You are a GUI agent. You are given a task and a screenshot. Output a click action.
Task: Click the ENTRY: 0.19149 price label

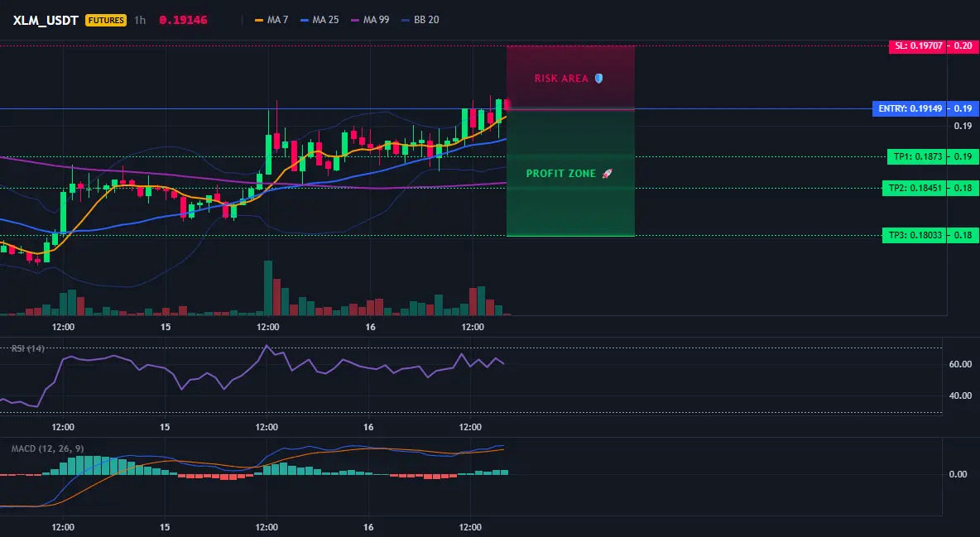pyautogui.click(x=910, y=108)
